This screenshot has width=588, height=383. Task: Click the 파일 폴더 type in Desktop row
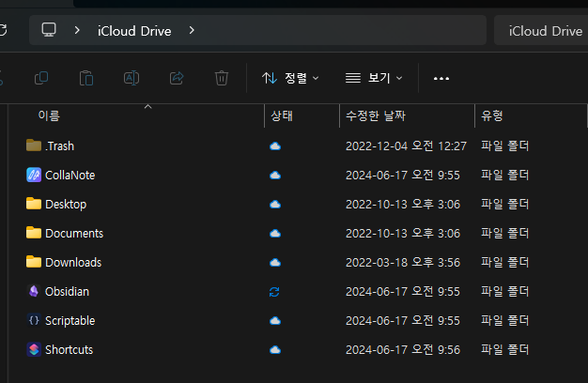coord(504,205)
